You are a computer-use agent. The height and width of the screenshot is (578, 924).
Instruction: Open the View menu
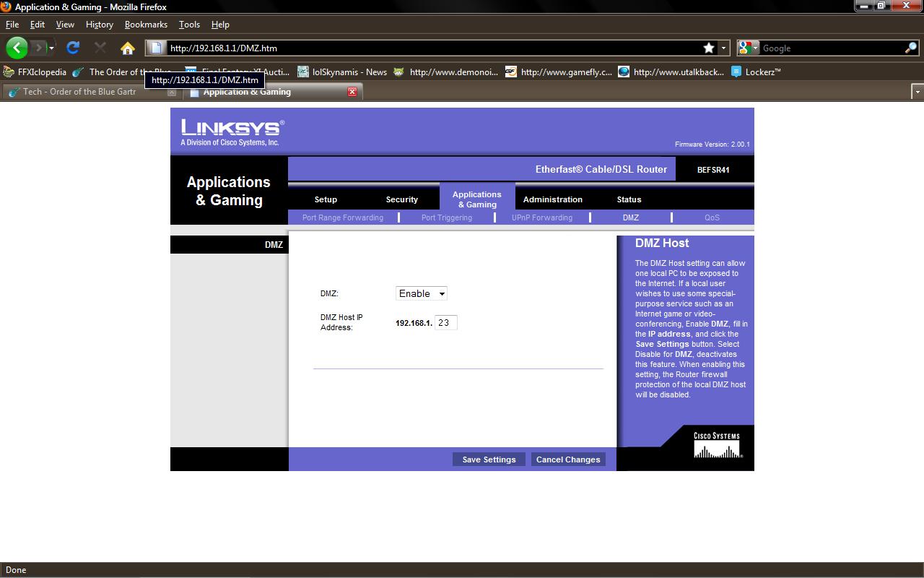(x=65, y=24)
